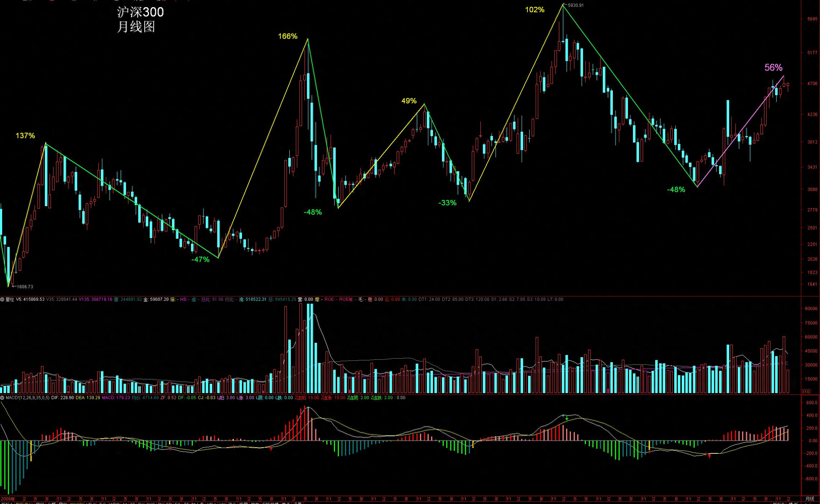820x504 pixels.
Task: Click the round toggle icon beside 量柱
Action: 2,299
